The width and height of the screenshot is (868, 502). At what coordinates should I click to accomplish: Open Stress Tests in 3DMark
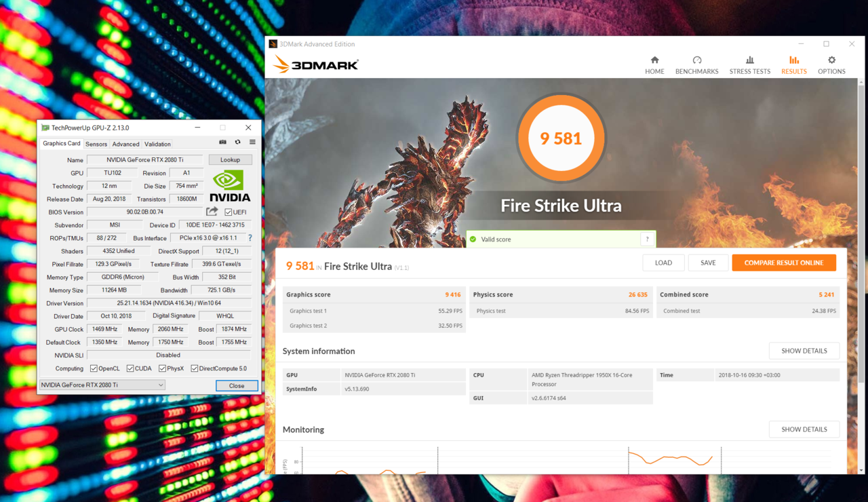749,65
